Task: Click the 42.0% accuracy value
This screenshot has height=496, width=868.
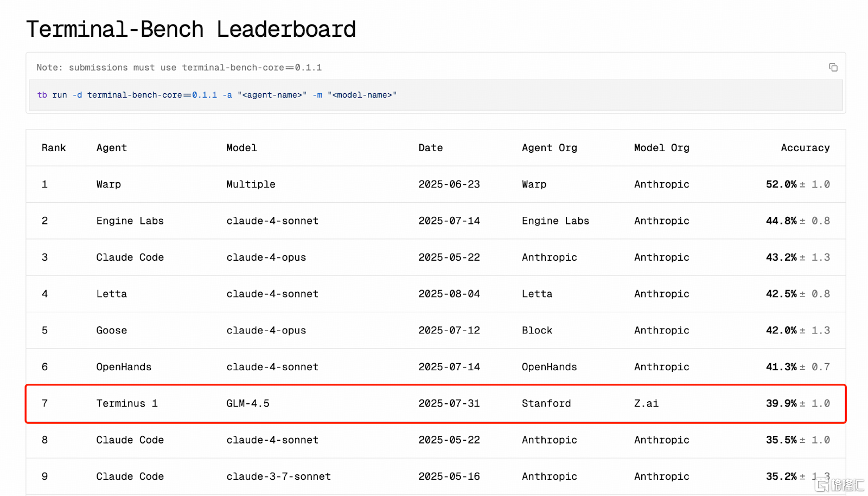Action: click(781, 330)
